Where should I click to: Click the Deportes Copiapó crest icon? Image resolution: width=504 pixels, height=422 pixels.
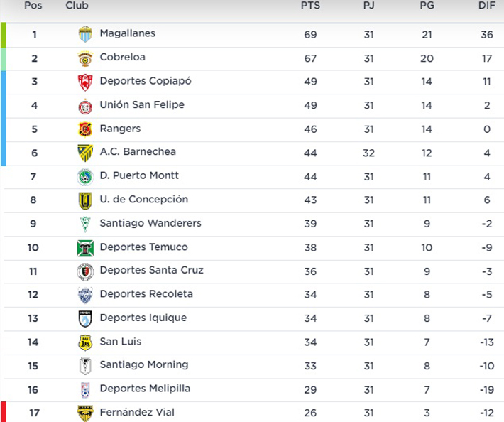click(x=85, y=82)
